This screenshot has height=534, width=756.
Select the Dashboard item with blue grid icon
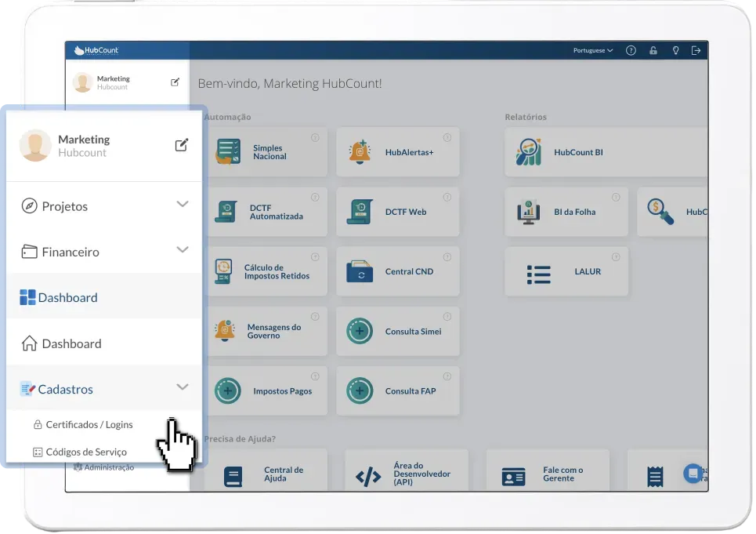[x=103, y=297]
